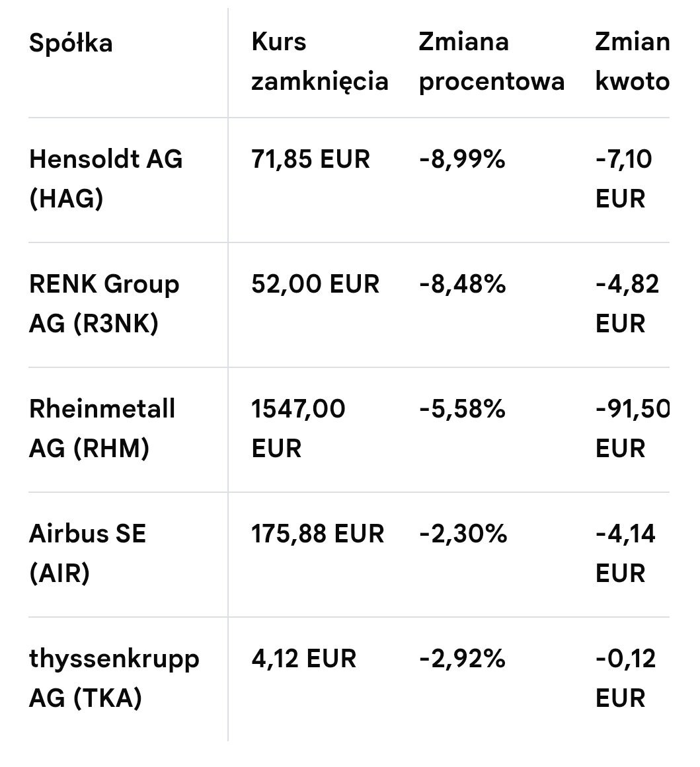Select the -8,99% percentage change
700x767 pixels.
tap(462, 160)
